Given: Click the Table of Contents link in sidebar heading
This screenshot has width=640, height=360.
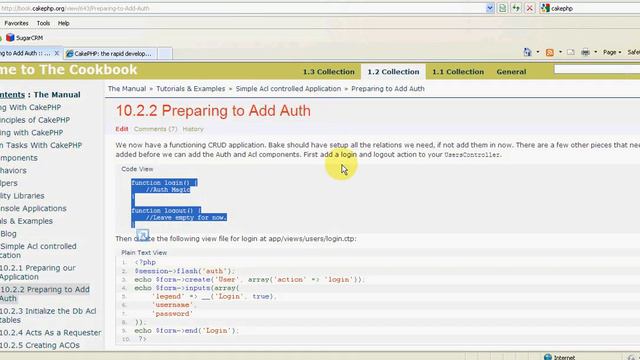Looking at the screenshot, I should (x=12, y=95).
